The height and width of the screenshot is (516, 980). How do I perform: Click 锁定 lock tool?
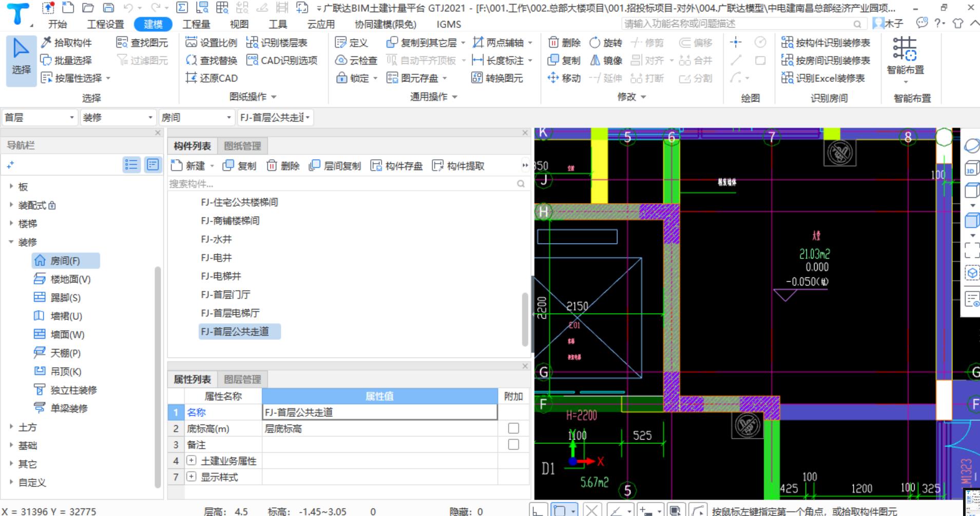click(x=356, y=78)
